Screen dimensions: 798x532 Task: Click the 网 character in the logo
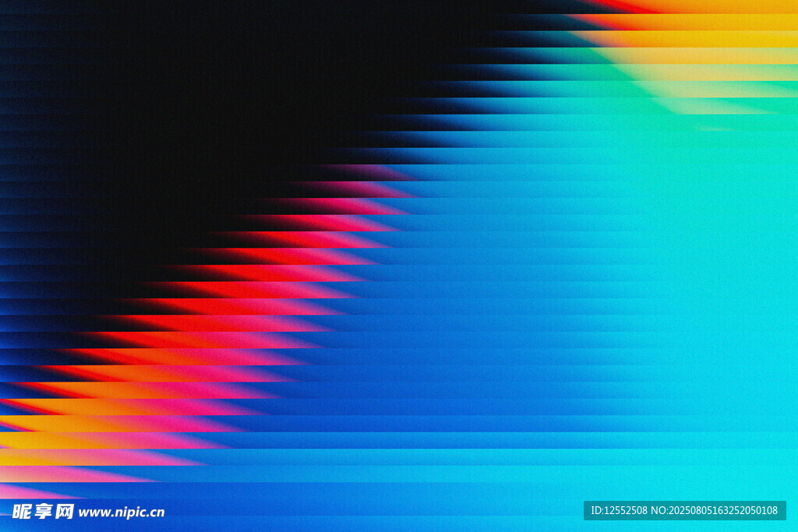(65, 512)
